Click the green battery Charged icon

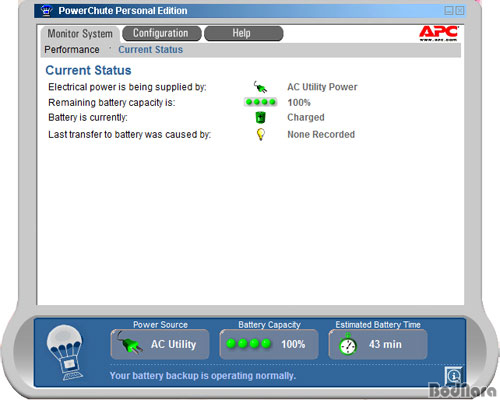pyautogui.click(x=260, y=117)
